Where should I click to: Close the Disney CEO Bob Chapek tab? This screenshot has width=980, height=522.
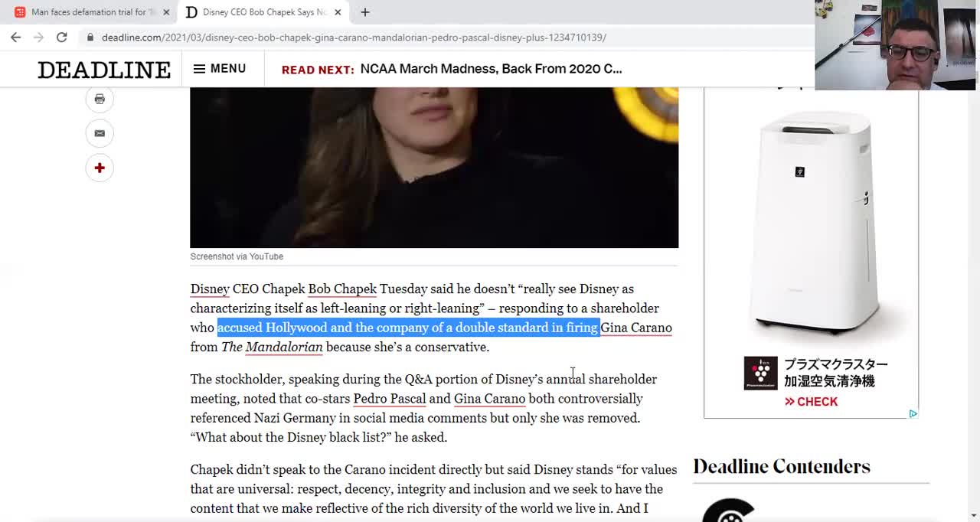point(338,12)
